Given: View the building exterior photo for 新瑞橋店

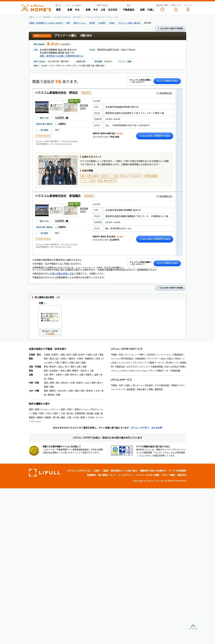Looking at the screenshot, I should tap(42, 210).
